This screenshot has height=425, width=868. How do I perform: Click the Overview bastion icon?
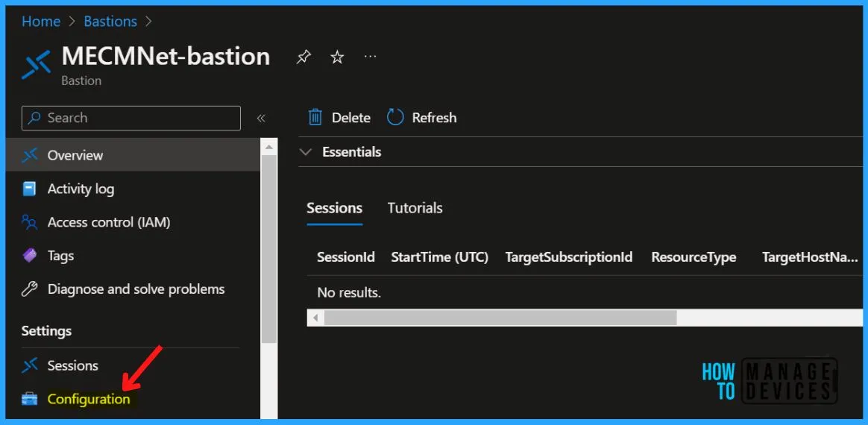coord(29,156)
